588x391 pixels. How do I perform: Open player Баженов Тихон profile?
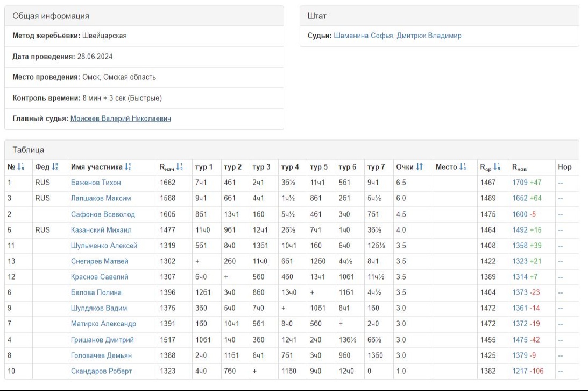pos(96,183)
